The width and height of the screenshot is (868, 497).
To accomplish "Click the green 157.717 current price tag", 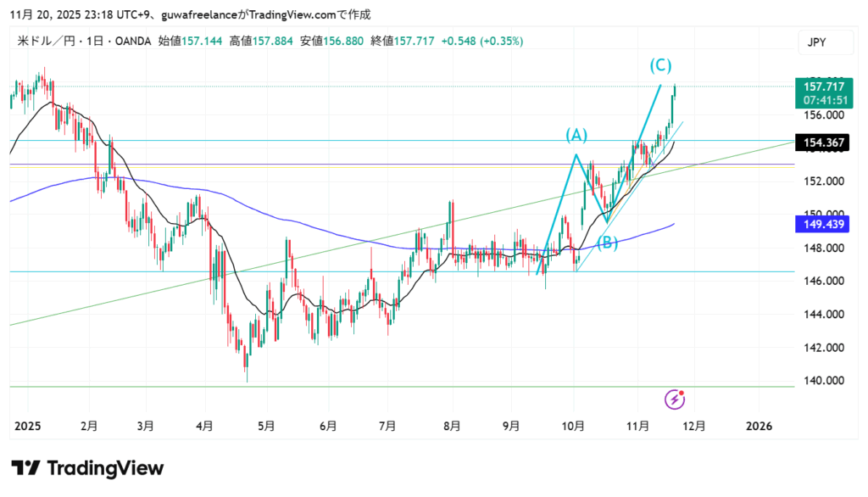I will pos(822,87).
